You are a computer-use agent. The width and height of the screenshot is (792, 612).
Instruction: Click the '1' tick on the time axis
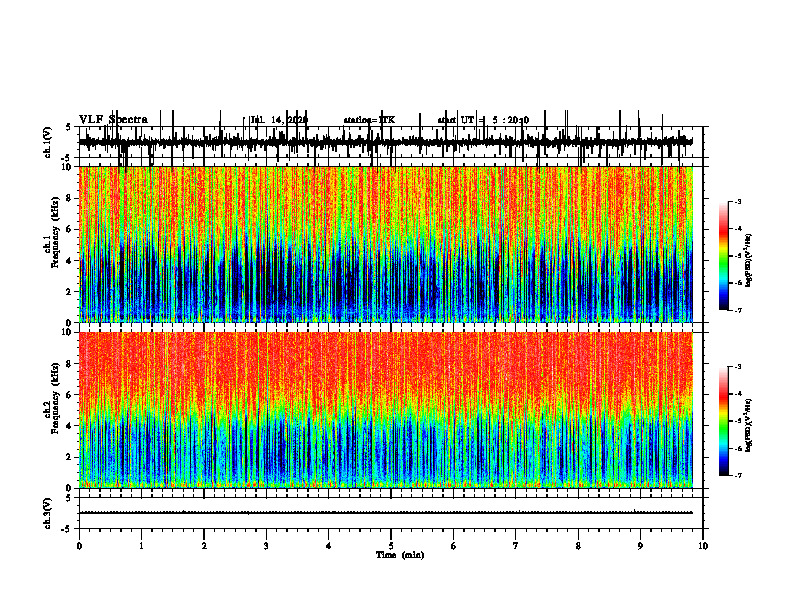[x=141, y=546]
